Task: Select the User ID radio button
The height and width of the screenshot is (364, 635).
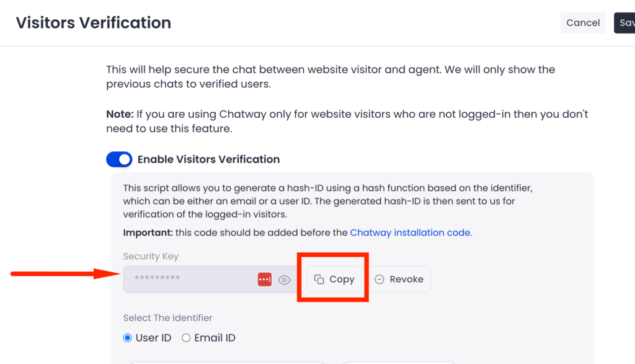Action: pyautogui.click(x=127, y=337)
